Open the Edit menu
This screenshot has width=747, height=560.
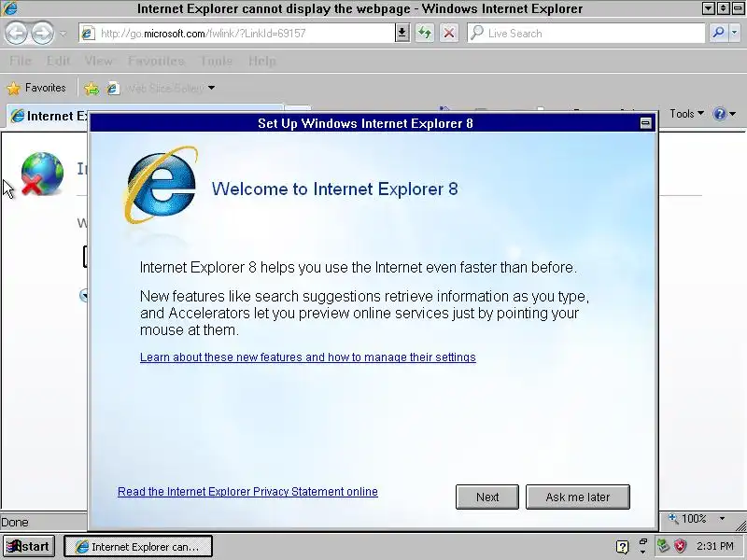point(59,61)
